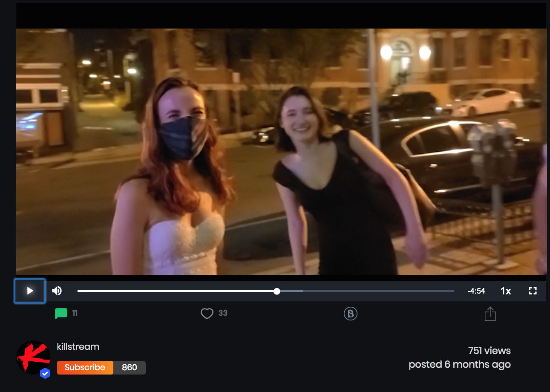
Task: Like the video with the heart icon
Action: 207,314
